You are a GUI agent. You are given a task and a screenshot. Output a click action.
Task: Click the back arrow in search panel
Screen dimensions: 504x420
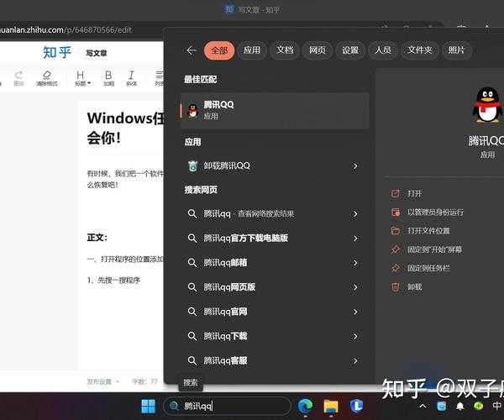pos(191,50)
